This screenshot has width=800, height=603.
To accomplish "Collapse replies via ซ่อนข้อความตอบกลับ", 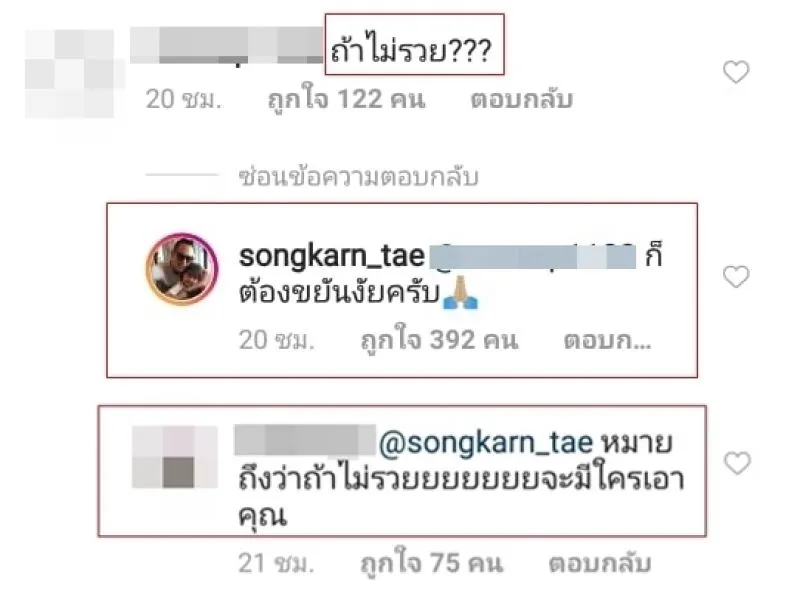I will [359, 177].
